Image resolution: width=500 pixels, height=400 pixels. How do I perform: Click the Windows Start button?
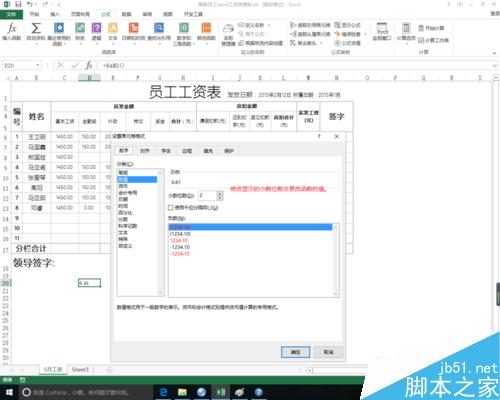pos(9,392)
